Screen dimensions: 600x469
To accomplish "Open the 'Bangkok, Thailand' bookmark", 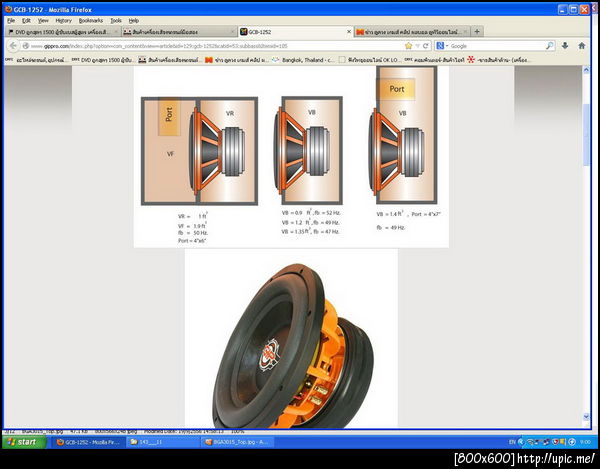I will pos(303,60).
